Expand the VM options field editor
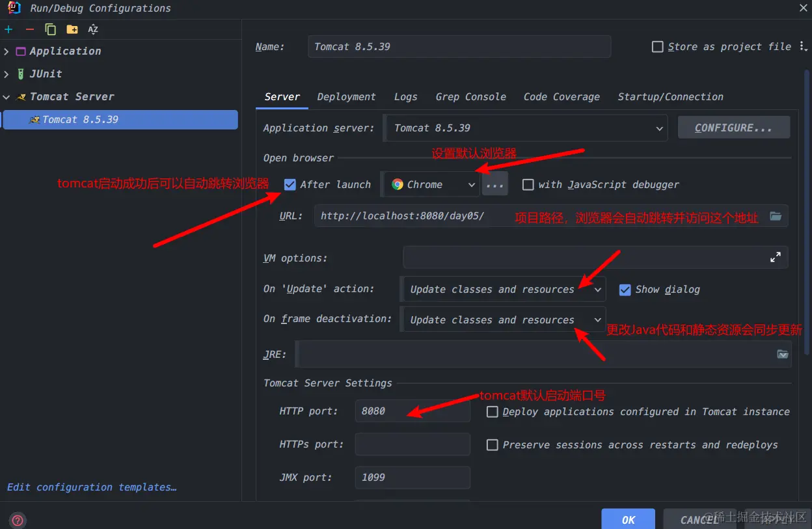This screenshot has width=812, height=529. pos(776,258)
